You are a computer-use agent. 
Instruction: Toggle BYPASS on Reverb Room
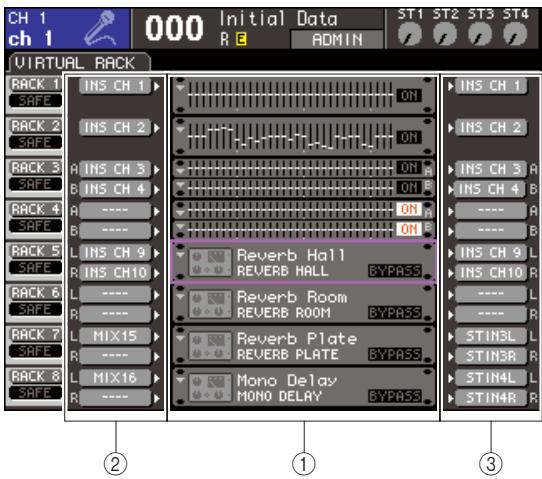coord(395,313)
